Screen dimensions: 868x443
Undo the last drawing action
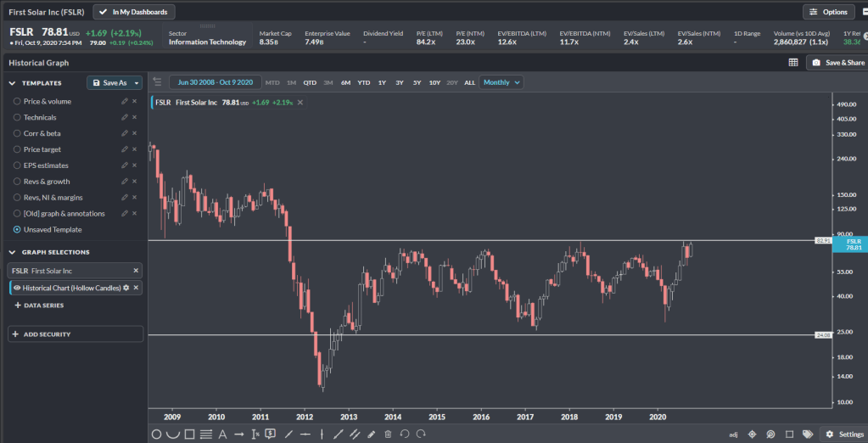(x=405, y=434)
